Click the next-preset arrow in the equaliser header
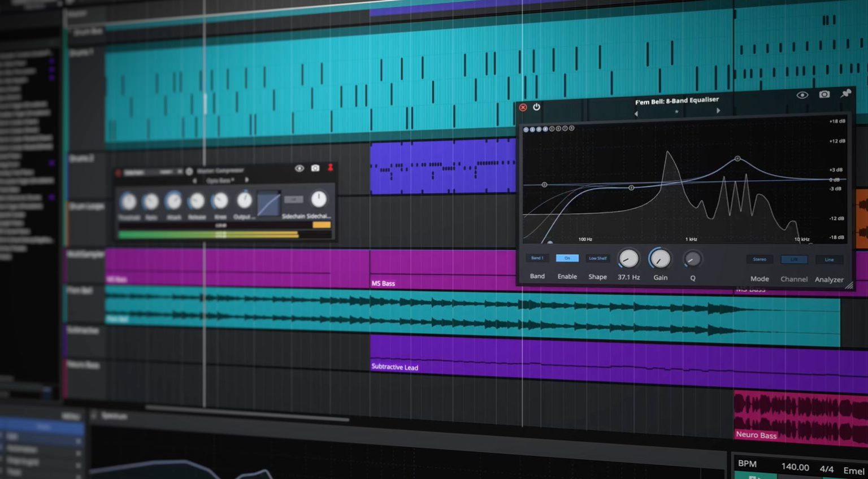868x479 pixels. [718, 111]
